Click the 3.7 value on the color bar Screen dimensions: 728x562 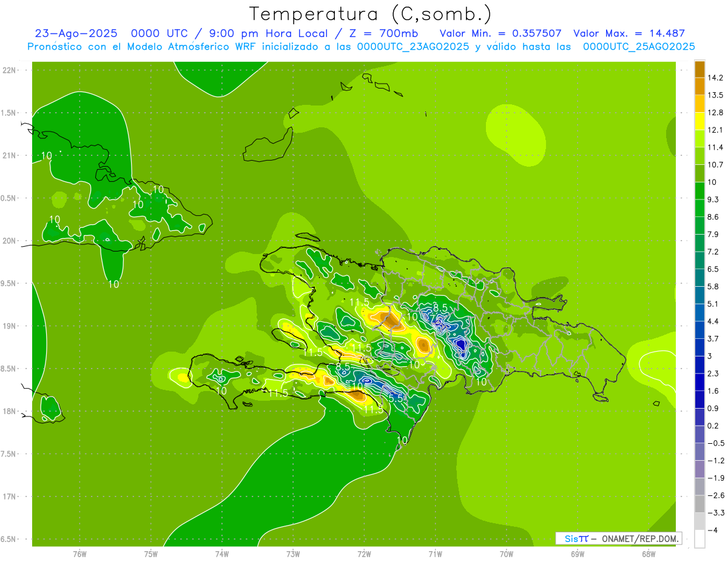pos(713,339)
